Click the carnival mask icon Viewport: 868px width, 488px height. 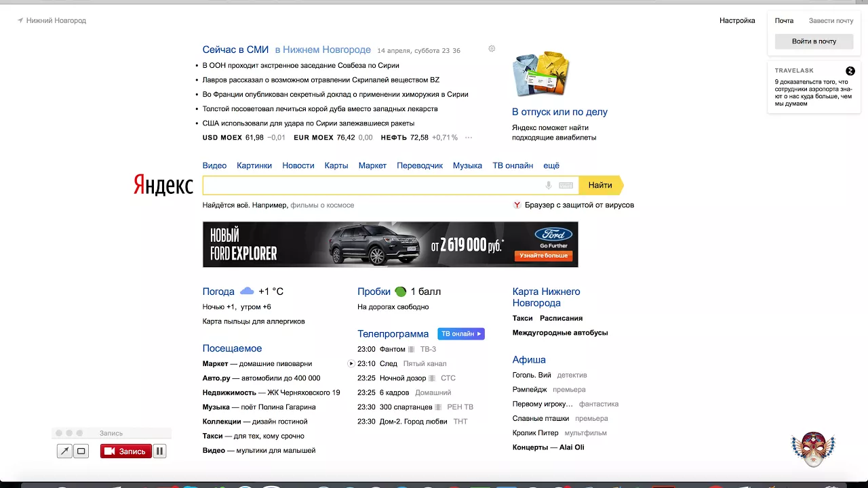pos(813,448)
